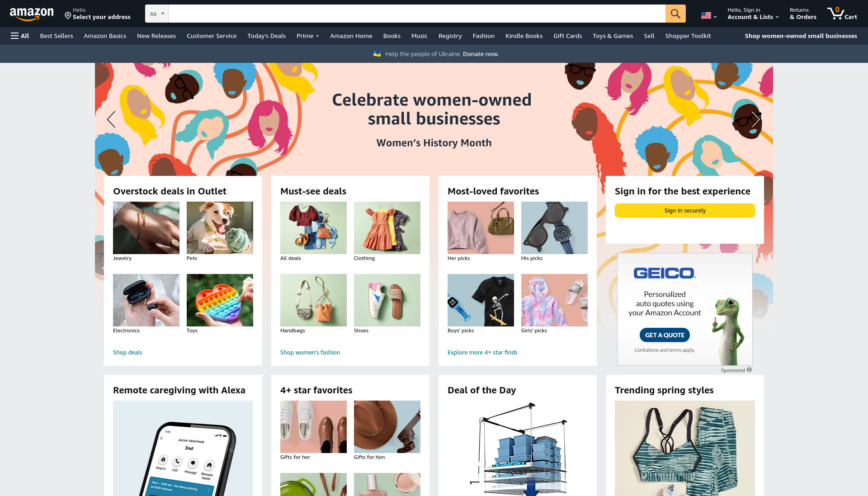Click the Donate now link
This screenshot has width=868, height=496.
[481, 54]
